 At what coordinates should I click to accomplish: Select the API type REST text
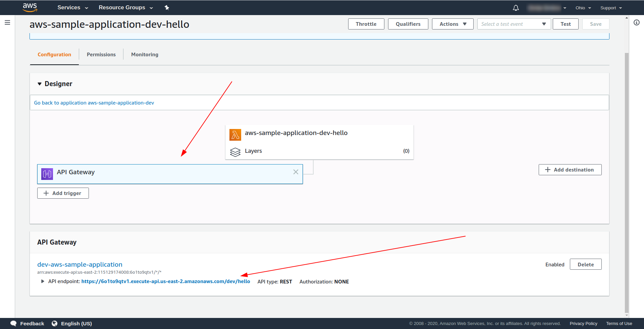click(x=275, y=282)
